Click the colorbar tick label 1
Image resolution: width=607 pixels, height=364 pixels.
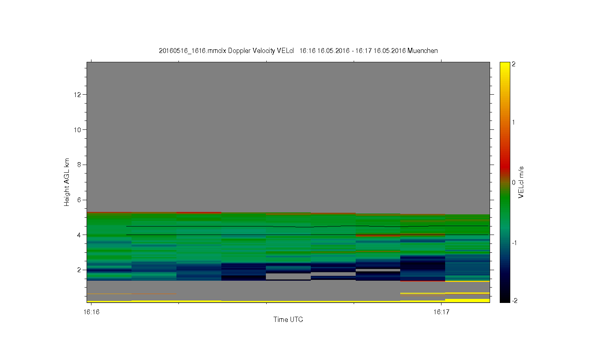514,122
